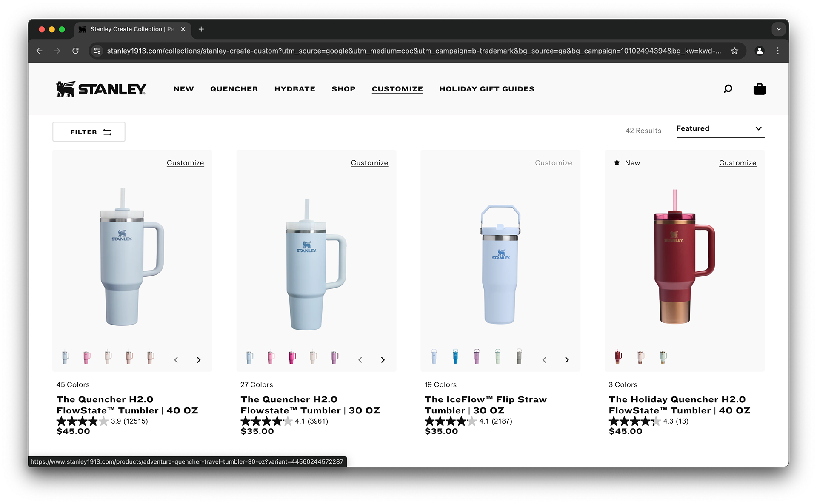
Task: Click Customize on 40 OZ Quencher card
Action: tap(185, 163)
